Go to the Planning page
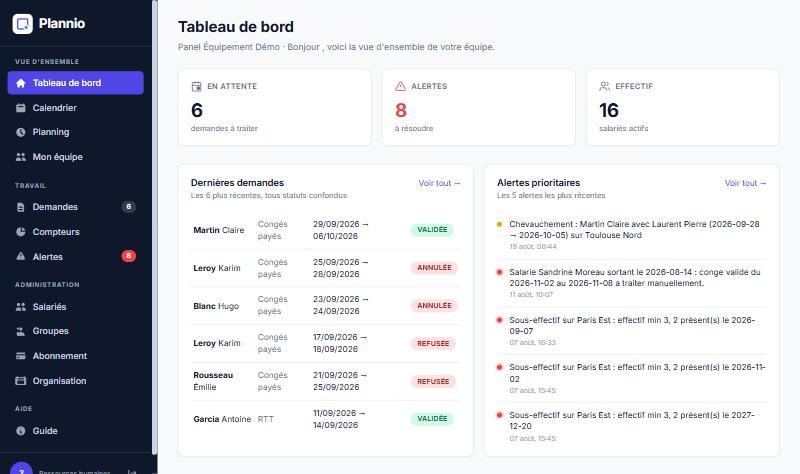 pyautogui.click(x=76, y=132)
